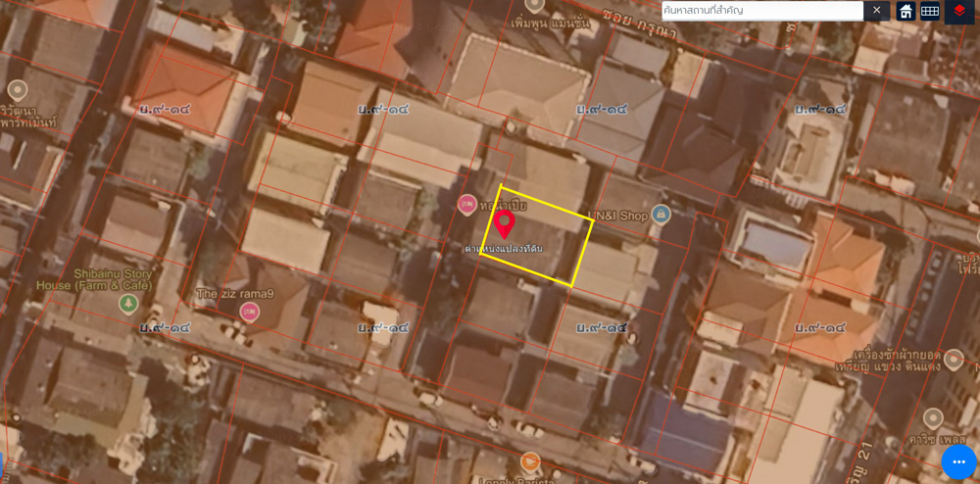Open the grid/table view icon

click(930, 11)
